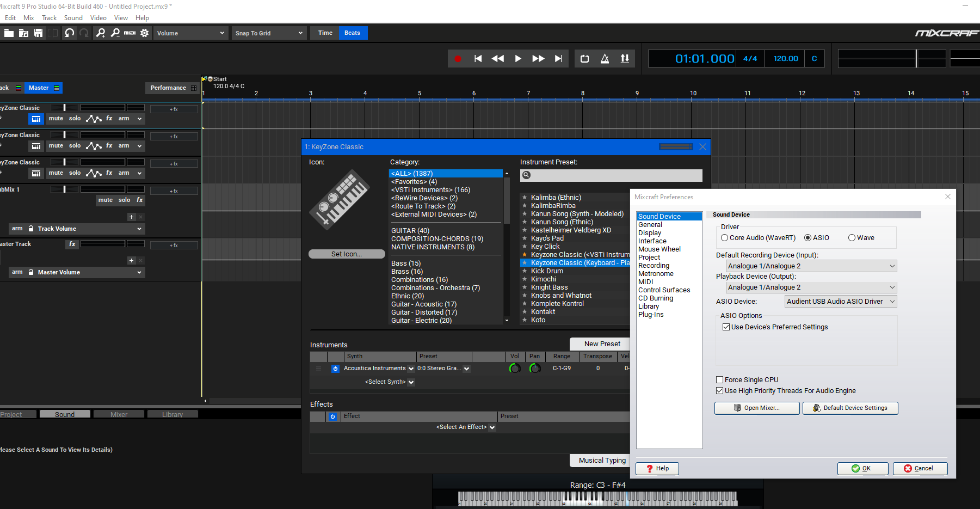Save project with the floppy disk icon
The image size is (980, 509).
click(38, 33)
